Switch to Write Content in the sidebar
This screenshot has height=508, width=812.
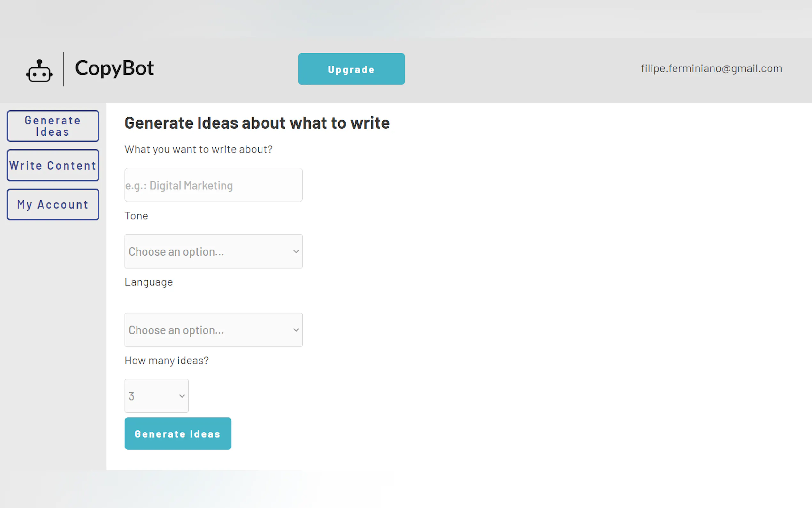coord(53,165)
